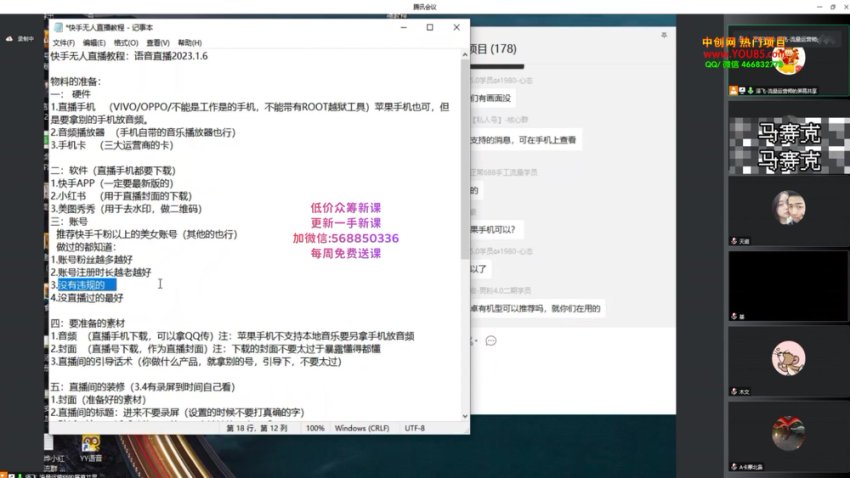Click the 第 18 行, 第 12 列 status entry

pyautogui.click(x=257, y=428)
